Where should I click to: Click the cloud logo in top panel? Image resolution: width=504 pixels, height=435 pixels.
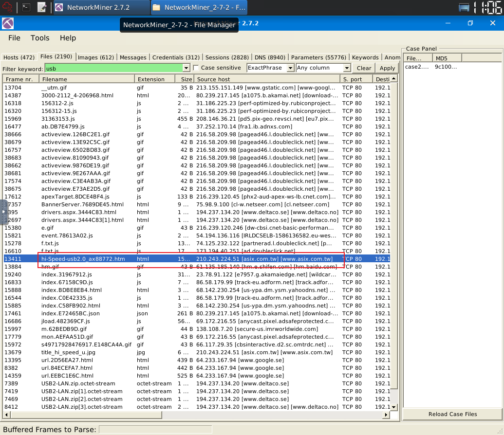(7, 7)
